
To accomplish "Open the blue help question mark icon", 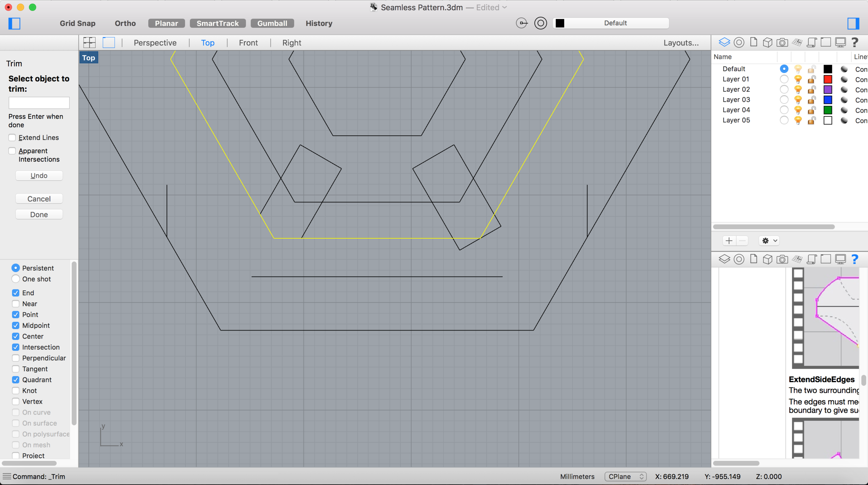I will (854, 259).
